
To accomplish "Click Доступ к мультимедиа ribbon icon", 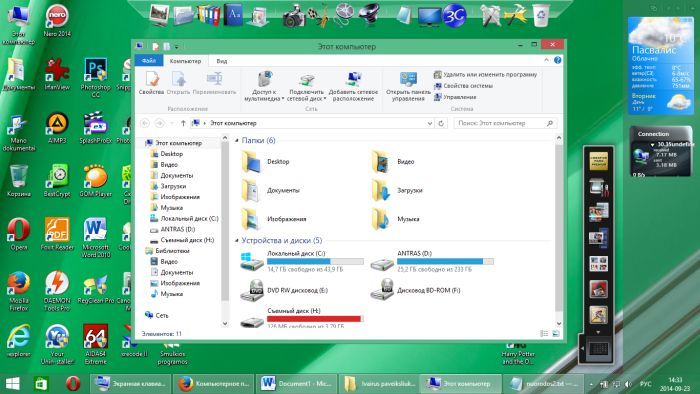I will click(265, 79).
